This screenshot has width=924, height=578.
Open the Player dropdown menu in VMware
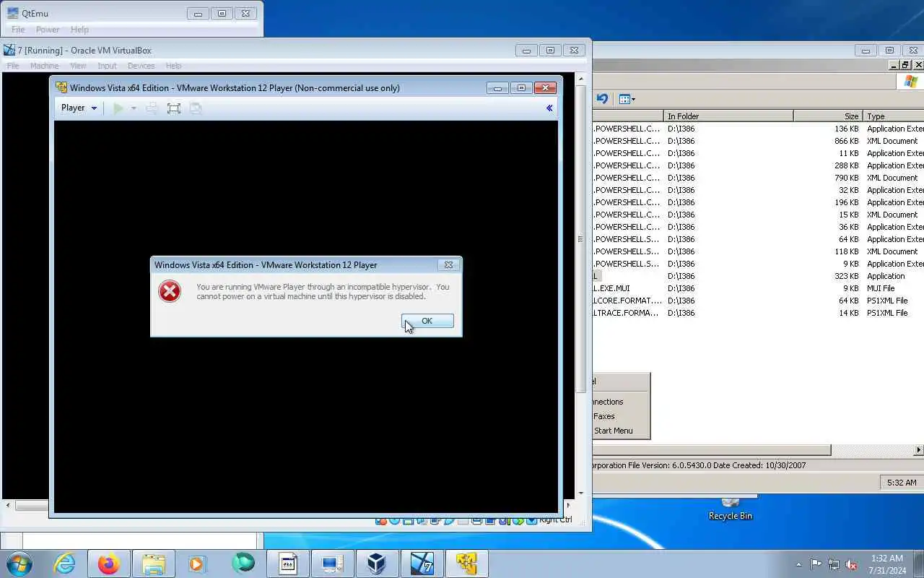pos(79,108)
